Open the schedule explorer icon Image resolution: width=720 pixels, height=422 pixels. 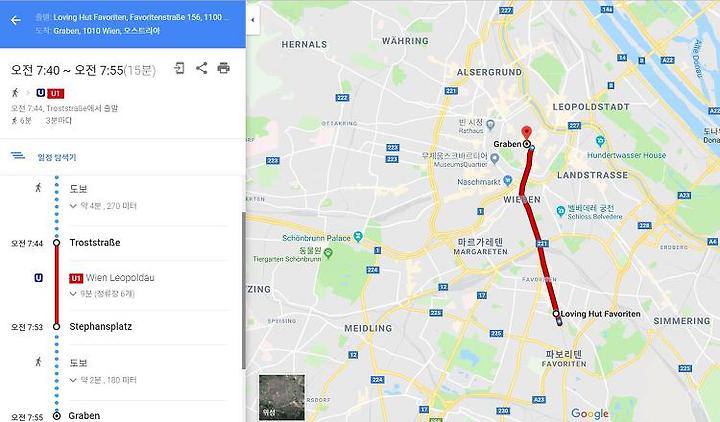click(x=18, y=156)
